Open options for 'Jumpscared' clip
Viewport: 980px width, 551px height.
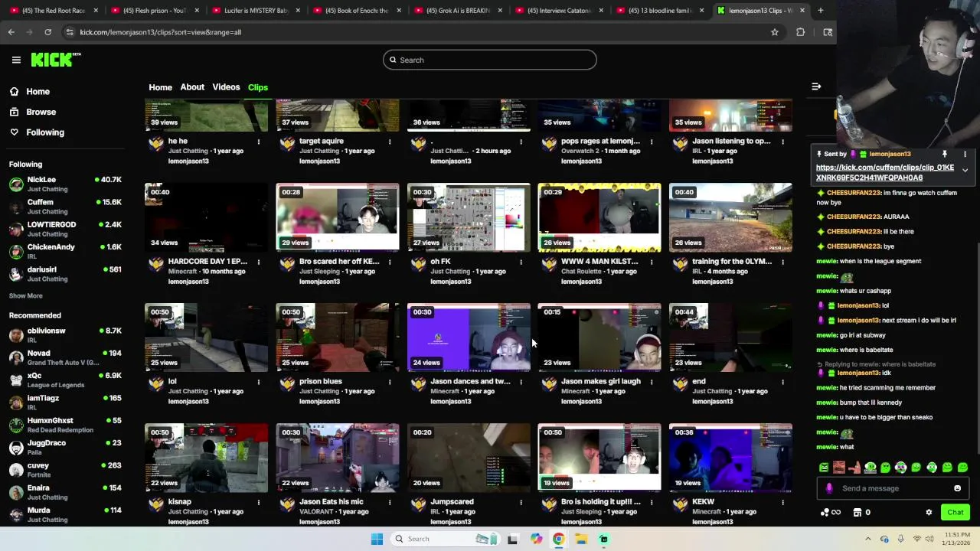click(x=521, y=502)
